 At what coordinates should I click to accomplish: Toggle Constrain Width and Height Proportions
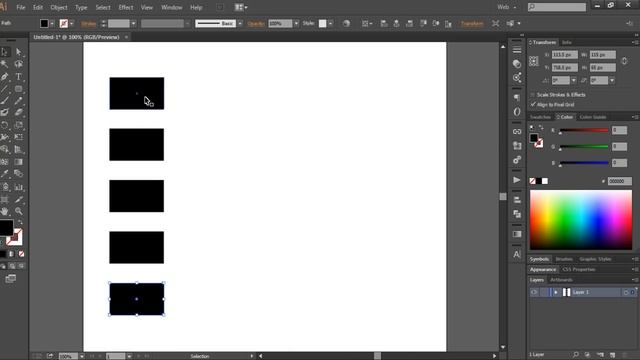(624, 61)
